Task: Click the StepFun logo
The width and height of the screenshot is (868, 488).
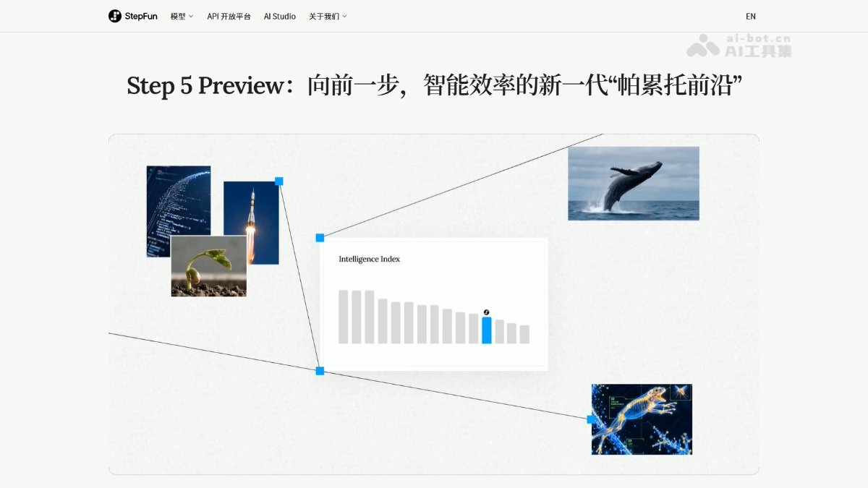Action: 133,16
